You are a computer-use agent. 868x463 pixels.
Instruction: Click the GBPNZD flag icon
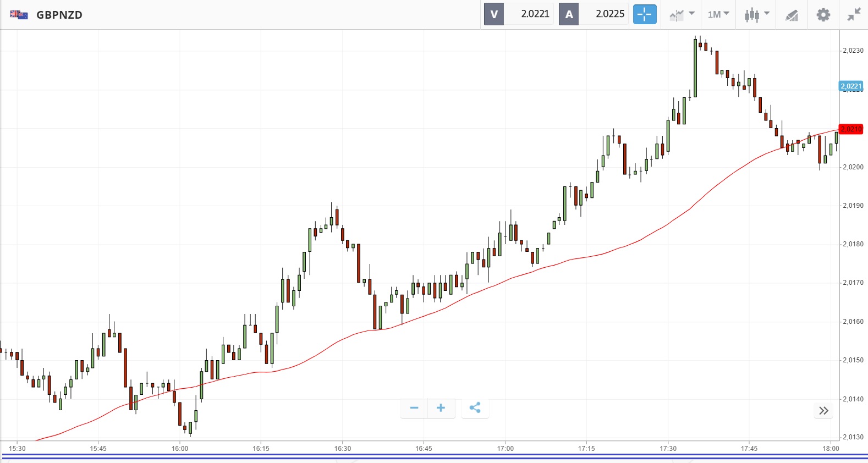click(19, 15)
